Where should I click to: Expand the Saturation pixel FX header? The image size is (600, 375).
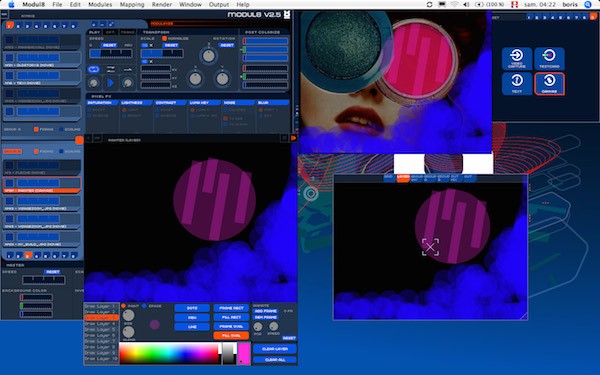[x=103, y=103]
